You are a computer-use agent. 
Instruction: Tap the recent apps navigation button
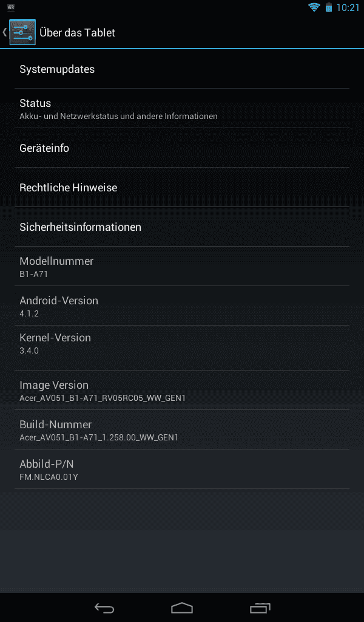[260, 607]
